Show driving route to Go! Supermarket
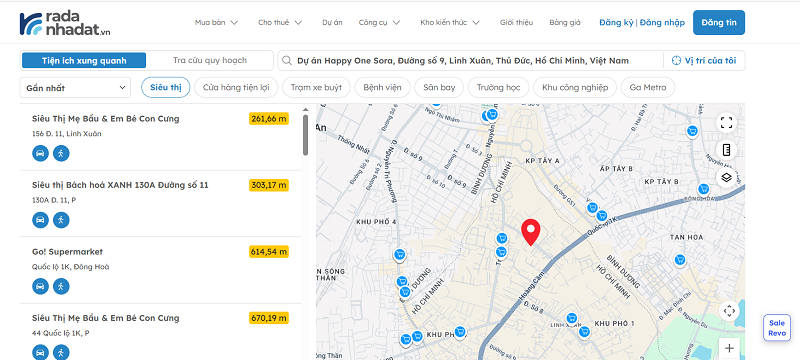800x360 pixels. (40, 286)
